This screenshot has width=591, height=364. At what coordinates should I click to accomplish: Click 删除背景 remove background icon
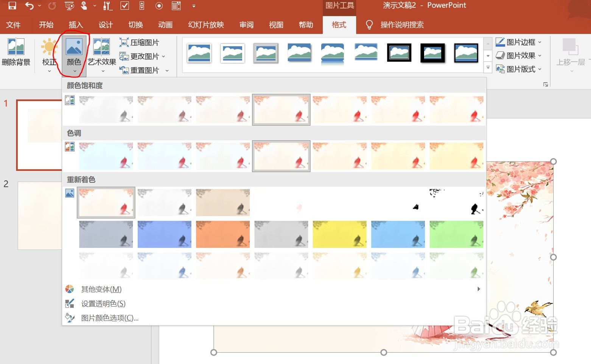pyautogui.click(x=16, y=52)
